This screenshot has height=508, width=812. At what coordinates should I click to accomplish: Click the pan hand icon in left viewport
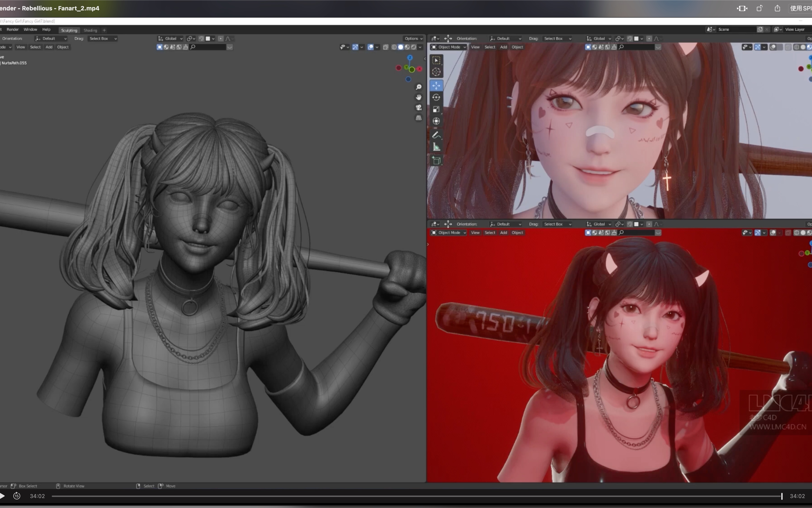419,97
